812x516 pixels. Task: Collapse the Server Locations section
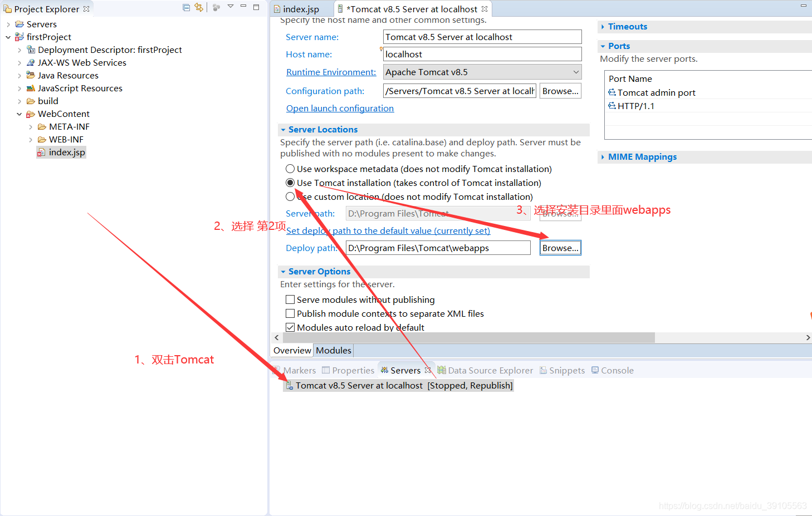click(x=283, y=130)
